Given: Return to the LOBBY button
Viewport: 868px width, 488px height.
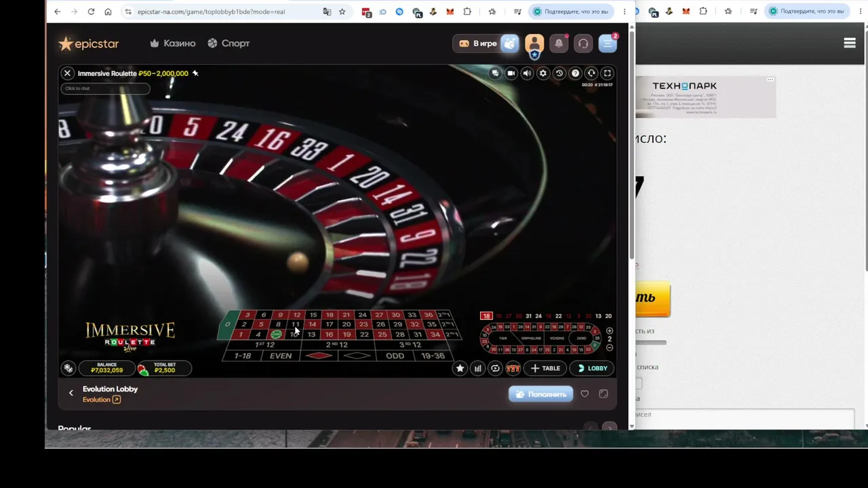Looking at the screenshot, I should pos(593,368).
